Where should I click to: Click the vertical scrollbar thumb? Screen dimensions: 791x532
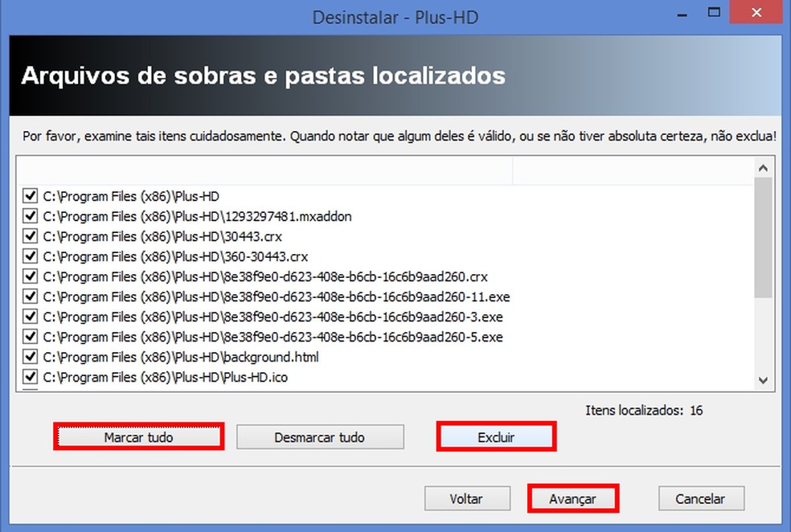tap(763, 237)
